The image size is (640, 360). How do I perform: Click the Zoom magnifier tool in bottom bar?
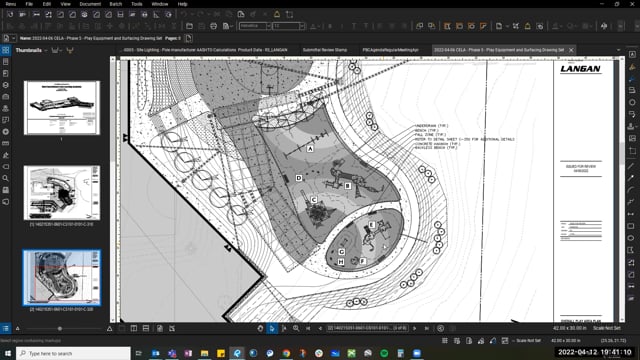point(296,329)
